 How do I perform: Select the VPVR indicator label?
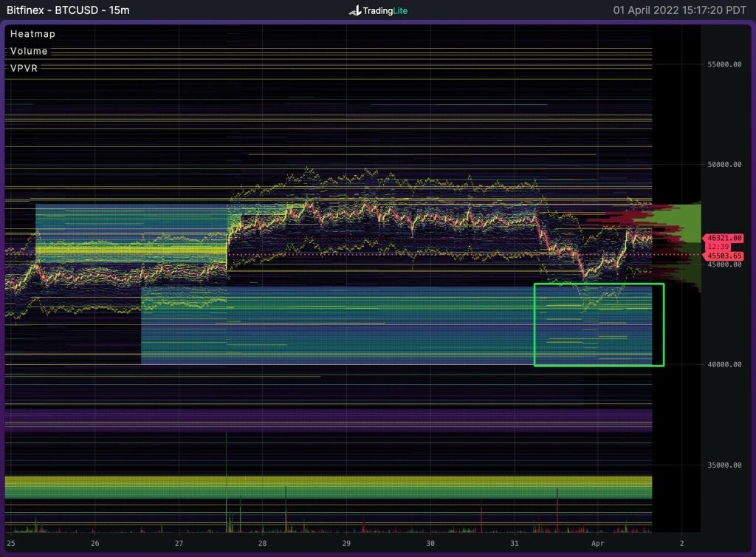[26, 68]
